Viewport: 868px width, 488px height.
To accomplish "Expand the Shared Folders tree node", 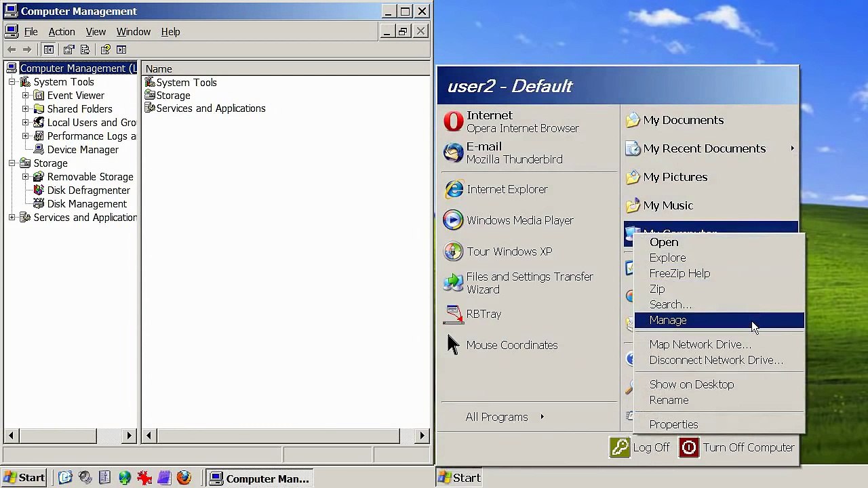I will (x=25, y=109).
